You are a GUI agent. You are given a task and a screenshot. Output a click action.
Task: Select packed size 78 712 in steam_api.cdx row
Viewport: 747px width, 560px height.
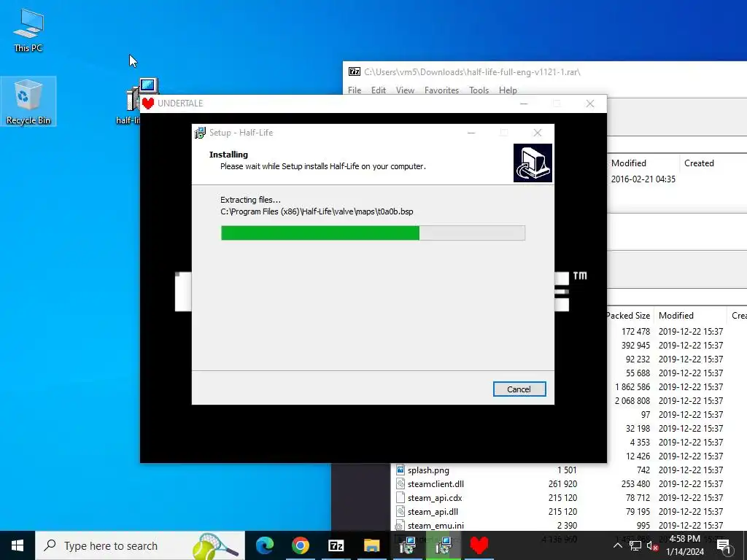(x=638, y=497)
